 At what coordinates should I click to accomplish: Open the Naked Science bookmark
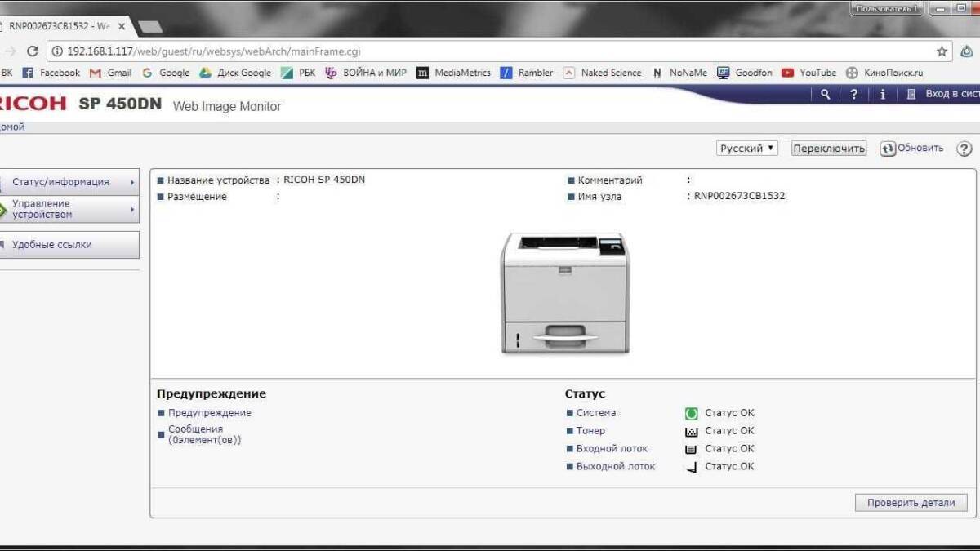[x=603, y=73]
